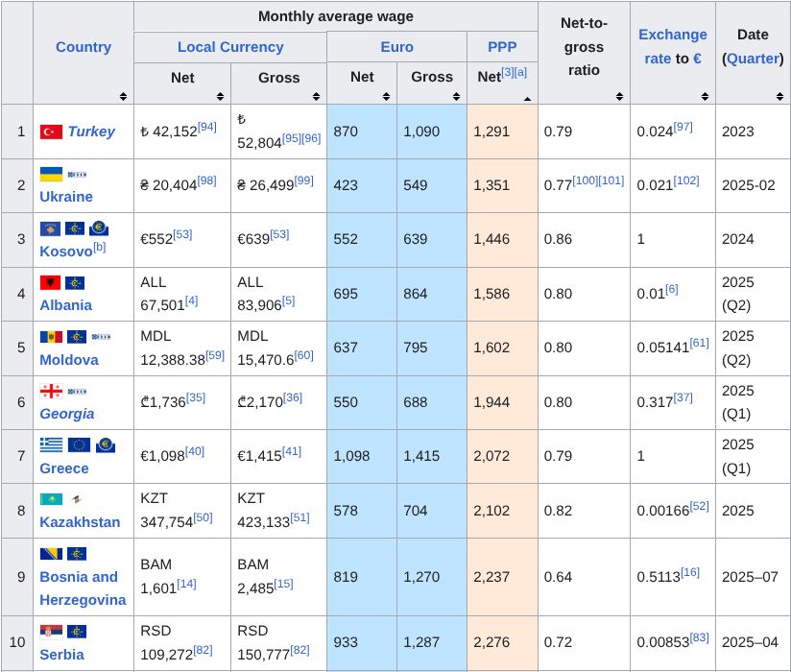Click the Greece flag icon

tap(51, 444)
